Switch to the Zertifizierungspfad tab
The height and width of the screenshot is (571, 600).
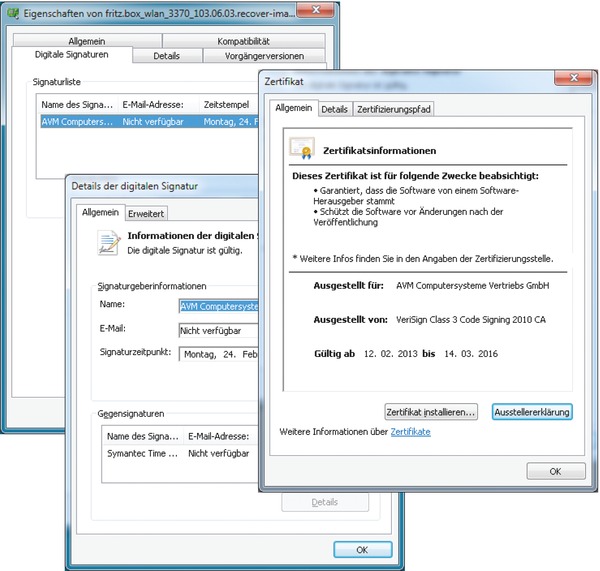pyautogui.click(x=393, y=109)
